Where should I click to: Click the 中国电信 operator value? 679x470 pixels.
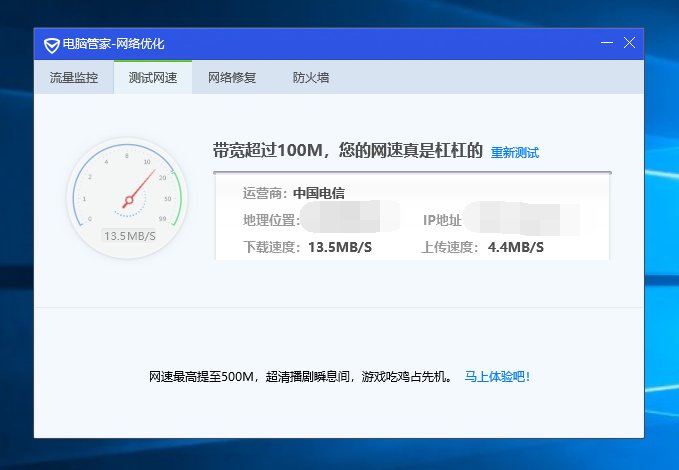coord(319,193)
